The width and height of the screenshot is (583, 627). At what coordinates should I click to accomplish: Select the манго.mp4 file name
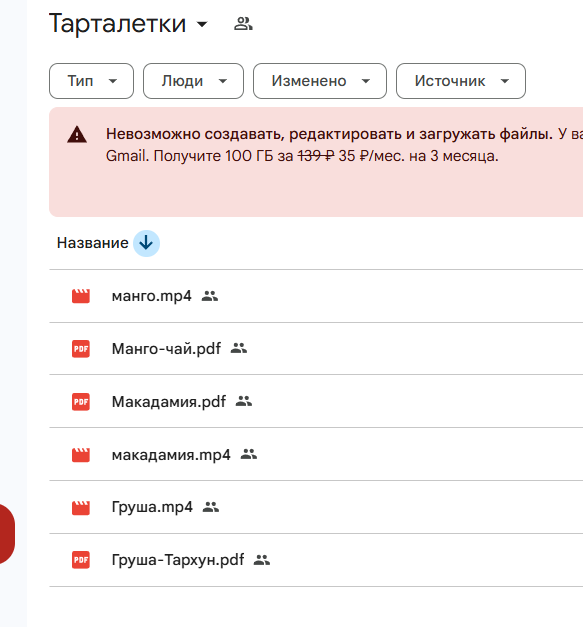[152, 296]
